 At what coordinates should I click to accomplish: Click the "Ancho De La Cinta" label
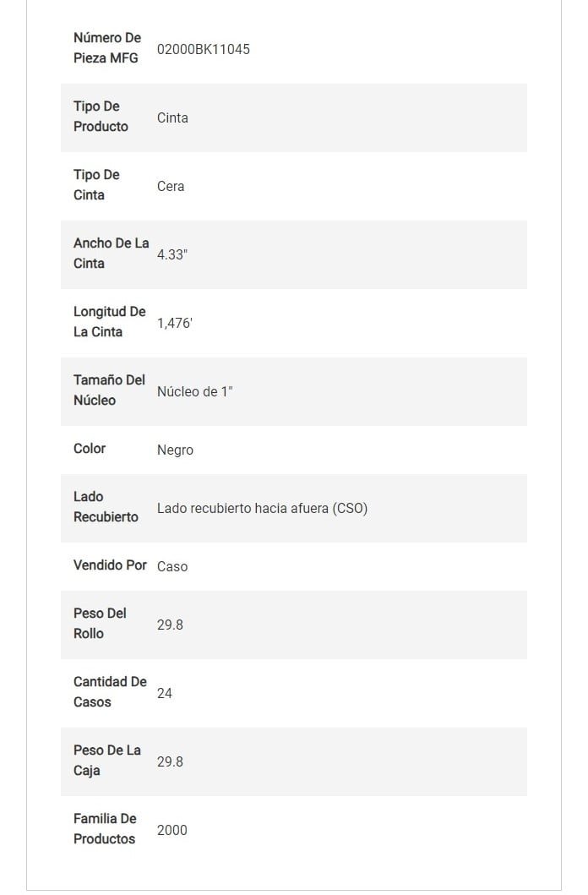point(111,254)
